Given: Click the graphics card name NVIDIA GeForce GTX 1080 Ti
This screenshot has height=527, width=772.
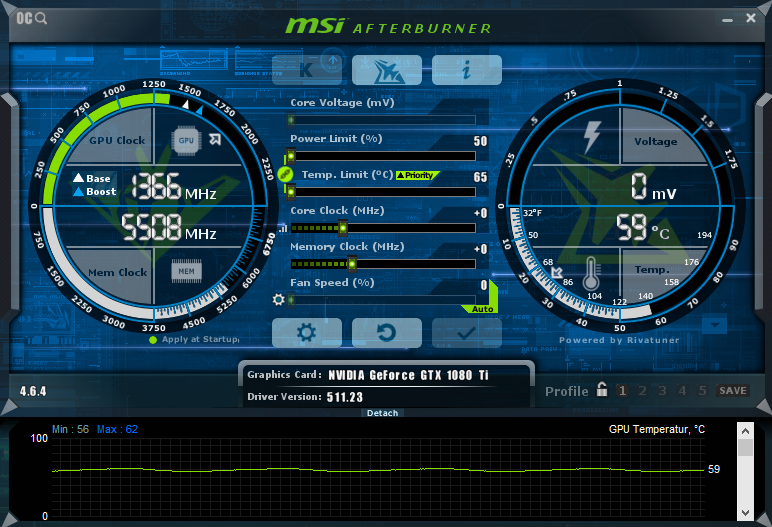Looking at the screenshot, I should (x=409, y=375).
